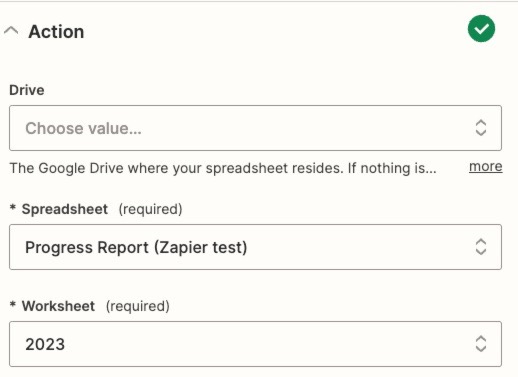Open the Spreadsheet dropdown field
The height and width of the screenshot is (377, 518).
(255, 247)
